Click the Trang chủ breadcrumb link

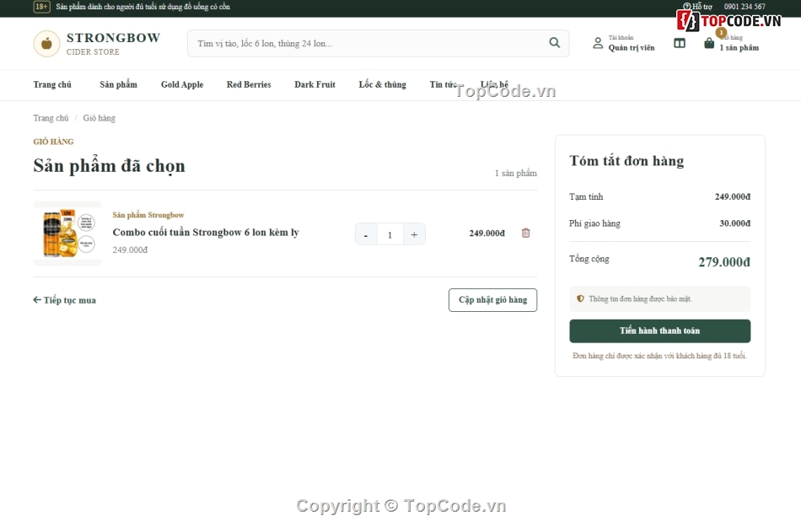pos(51,118)
